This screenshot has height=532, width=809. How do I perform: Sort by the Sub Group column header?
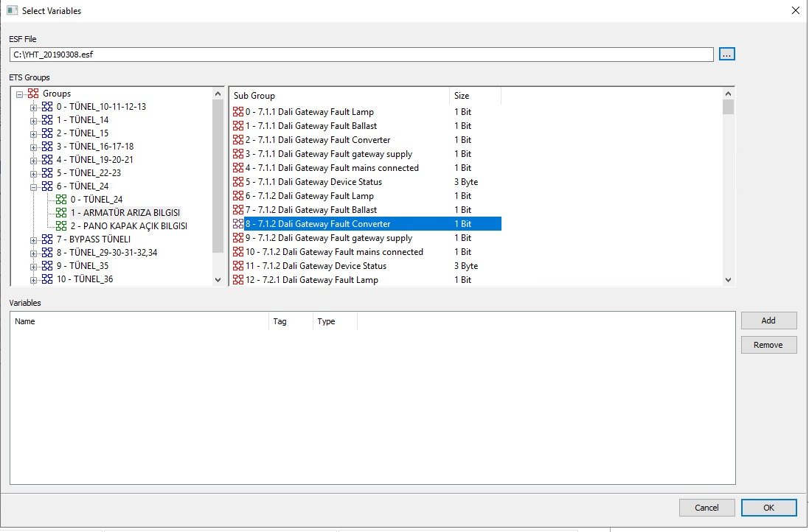338,96
